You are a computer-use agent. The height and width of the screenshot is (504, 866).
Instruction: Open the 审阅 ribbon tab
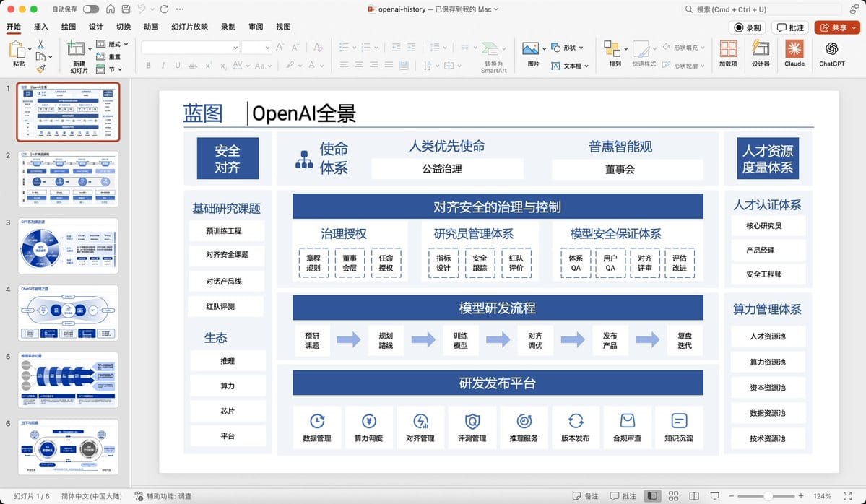click(256, 27)
